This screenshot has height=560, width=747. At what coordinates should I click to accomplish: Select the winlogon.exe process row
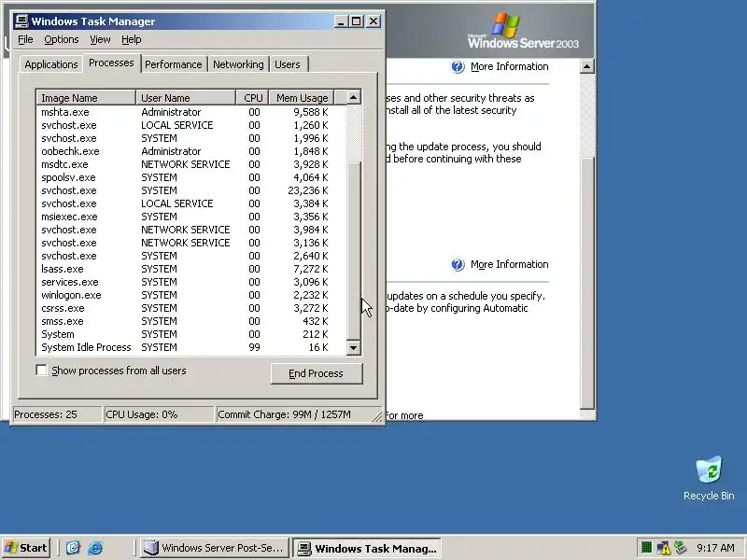(191, 295)
